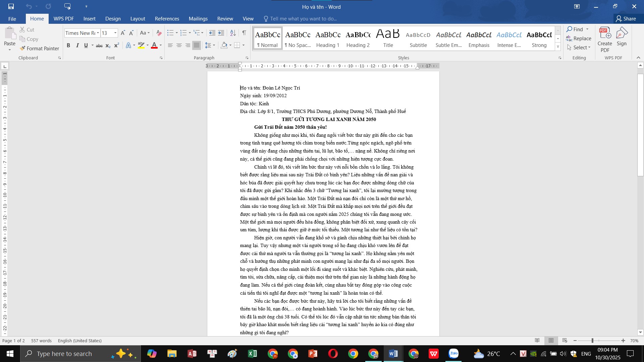This screenshot has width=644, height=362.
Task: Zoom in with the plus button
Action: 623,341
